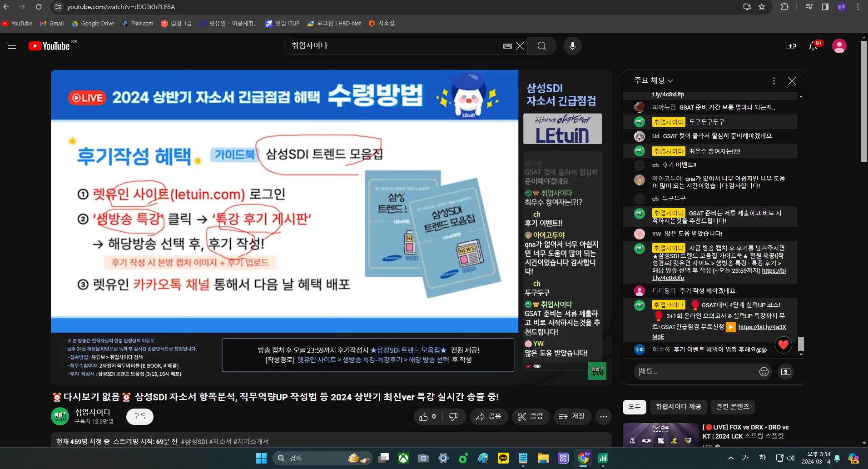
Task: Expand the 주요 채팅 dropdown
Action: tap(654, 80)
